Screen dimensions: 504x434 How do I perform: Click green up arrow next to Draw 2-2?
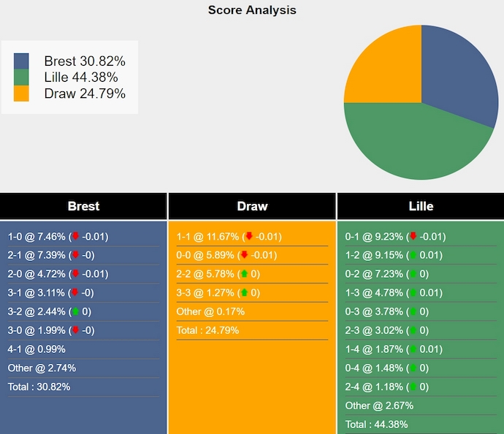(244, 274)
